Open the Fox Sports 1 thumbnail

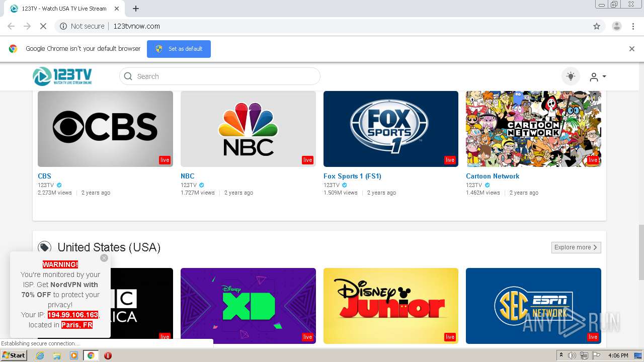[x=391, y=129]
